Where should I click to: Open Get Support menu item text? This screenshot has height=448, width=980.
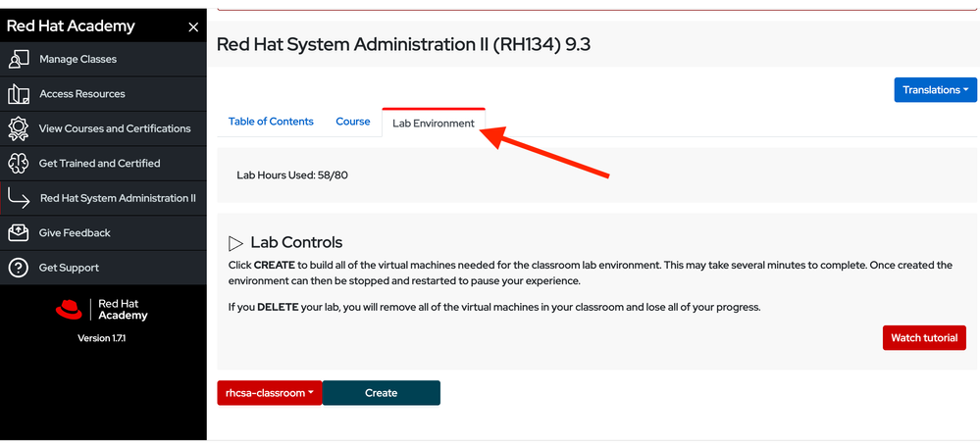coord(69,268)
